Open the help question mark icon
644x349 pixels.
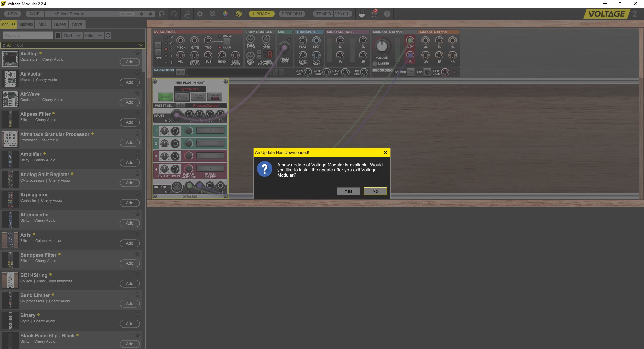pos(387,14)
